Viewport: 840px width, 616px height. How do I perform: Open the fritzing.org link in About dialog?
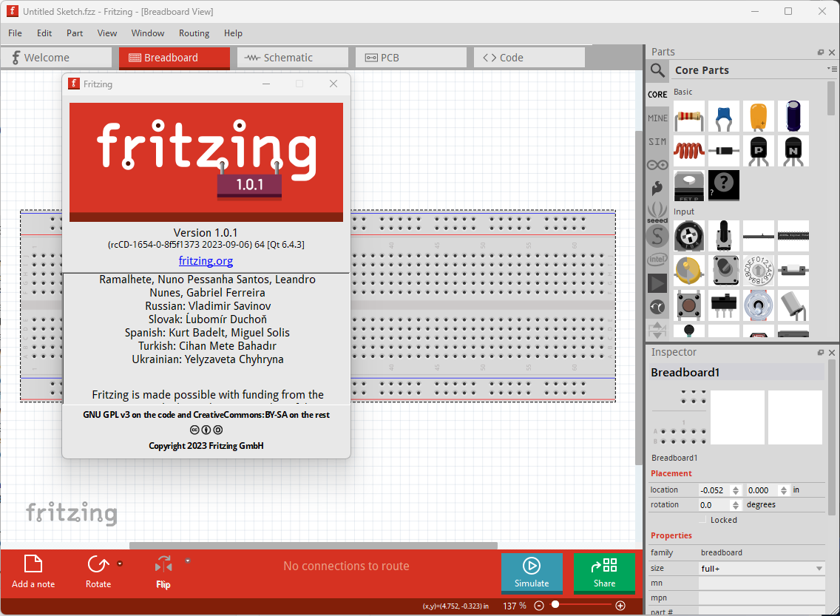206,261
